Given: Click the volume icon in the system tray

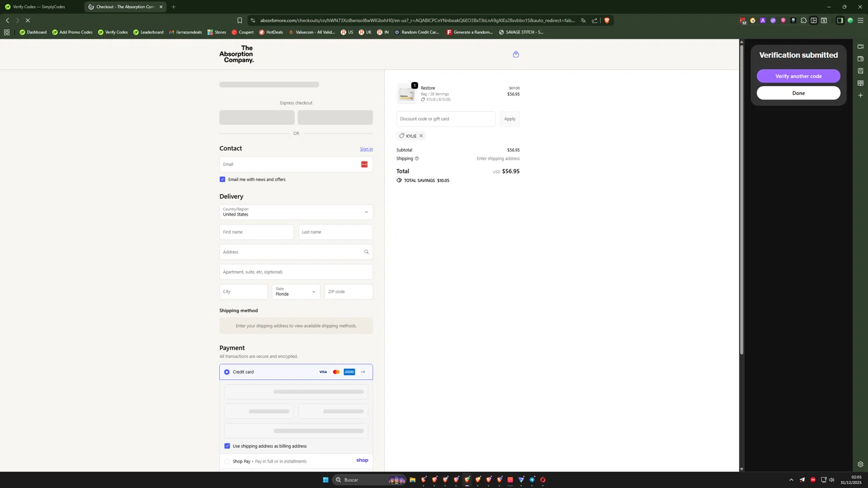Looking at the screenshot, I should point(832,480).
